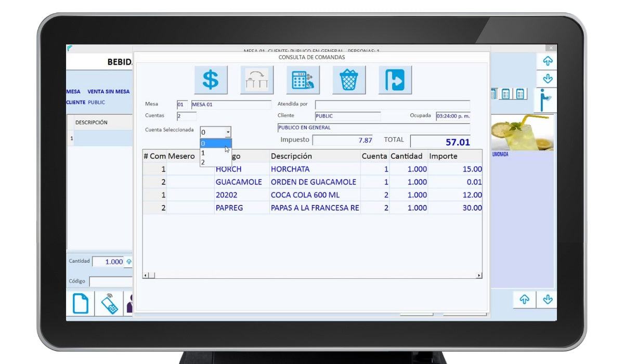624x364 pixels.
Task: Click the Limonada product thumbnail
Action: [522, 133]
